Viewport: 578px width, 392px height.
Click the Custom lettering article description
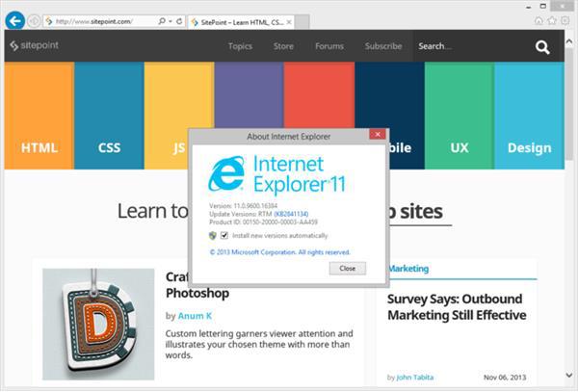(259, 345)
